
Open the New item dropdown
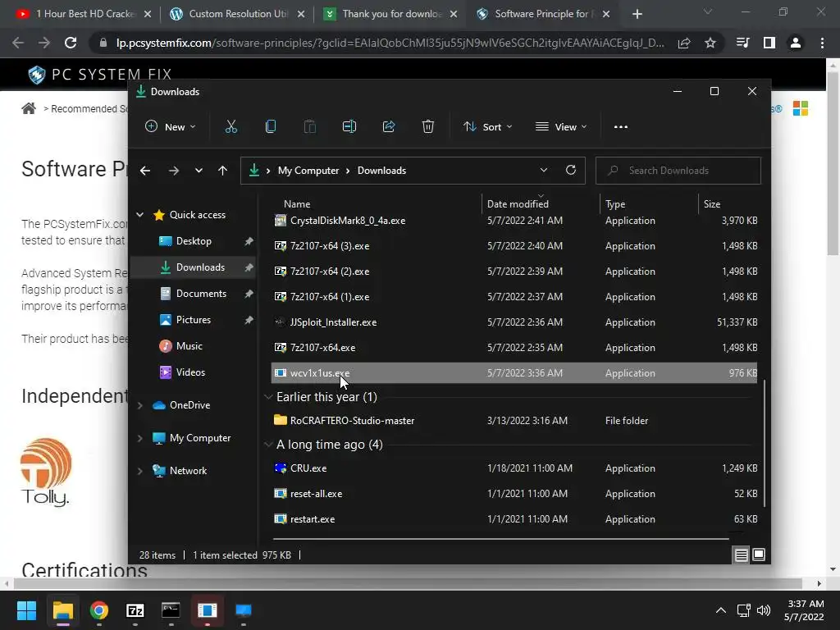coord(171,127)
